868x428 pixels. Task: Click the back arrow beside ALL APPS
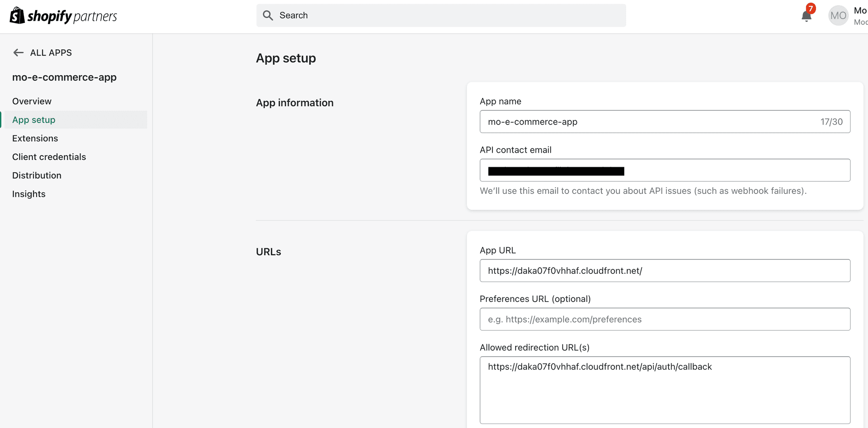pyautogui.click(x=18, y=52)
